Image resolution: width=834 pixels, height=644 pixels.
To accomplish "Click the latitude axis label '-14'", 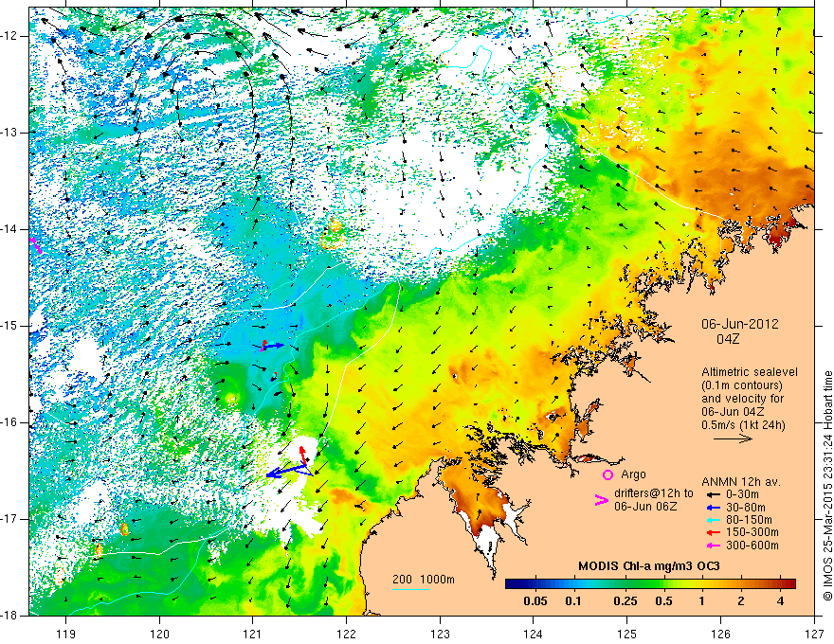I will [x=9, y=229].
